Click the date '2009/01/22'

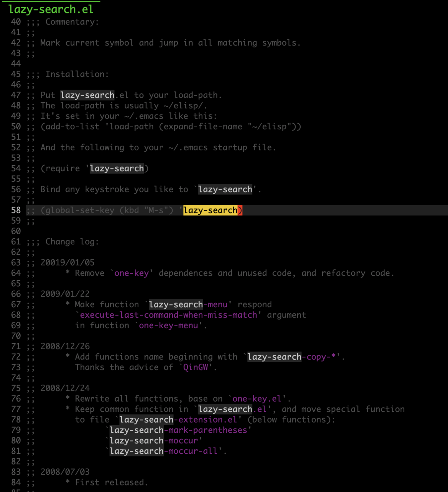65,294
